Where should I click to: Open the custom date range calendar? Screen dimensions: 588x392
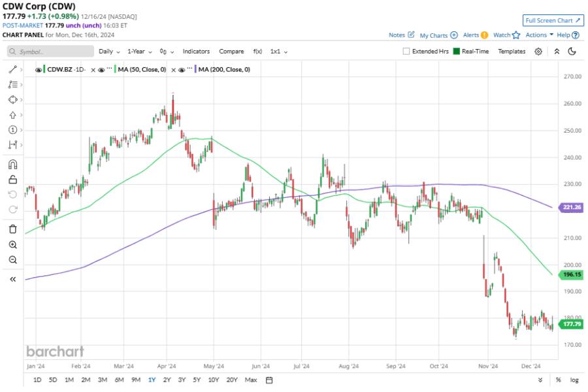pos(269,380)
